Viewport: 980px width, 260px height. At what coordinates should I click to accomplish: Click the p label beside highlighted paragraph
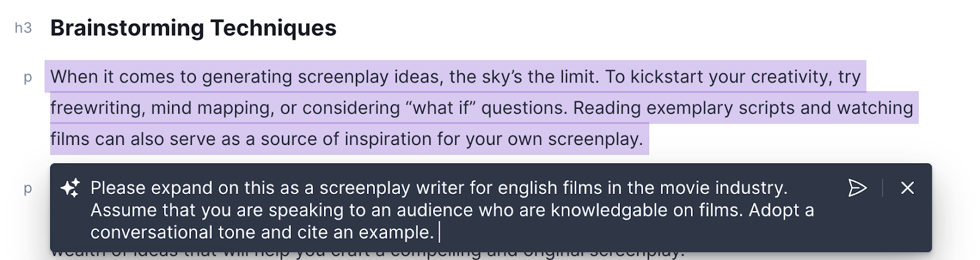28,78
